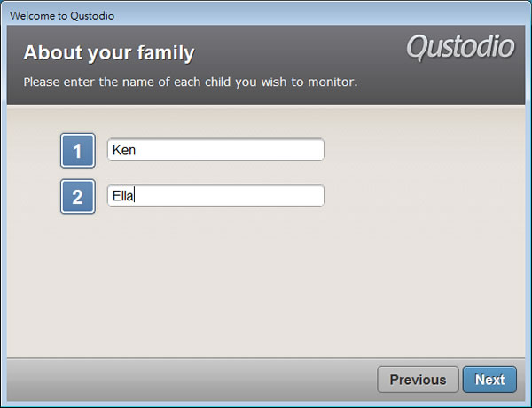Screen dimensions: 532x408
Task: Focus the first child name field containing Ken
Action: click(x=215, y=151)
